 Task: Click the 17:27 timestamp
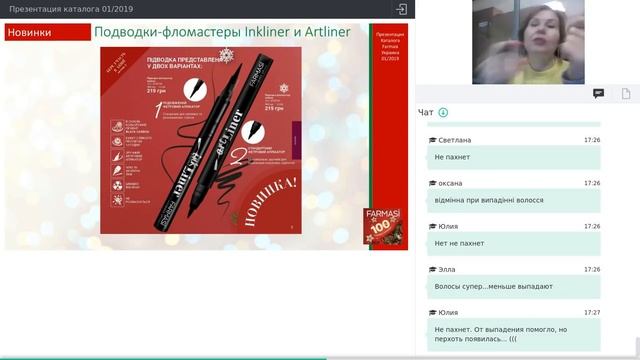point(592,313)
